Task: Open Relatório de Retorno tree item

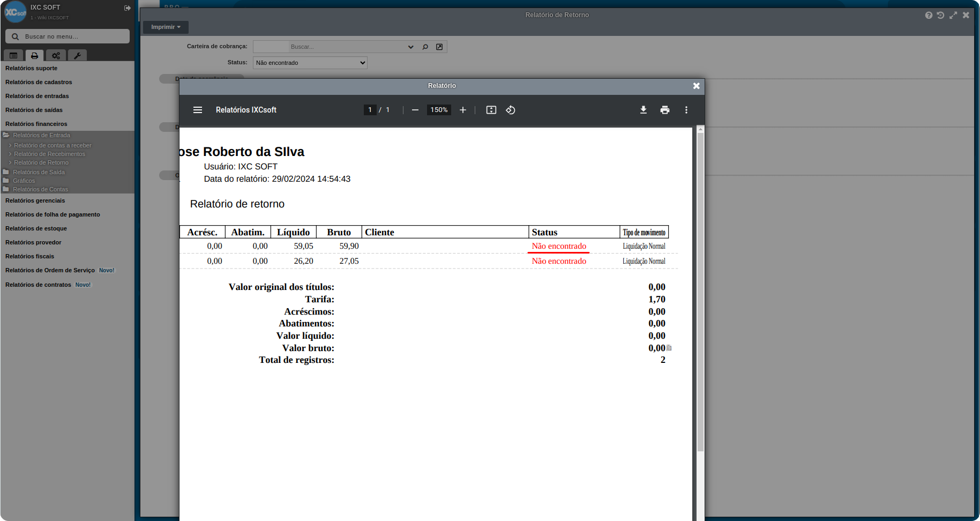Action: point(41,162)
